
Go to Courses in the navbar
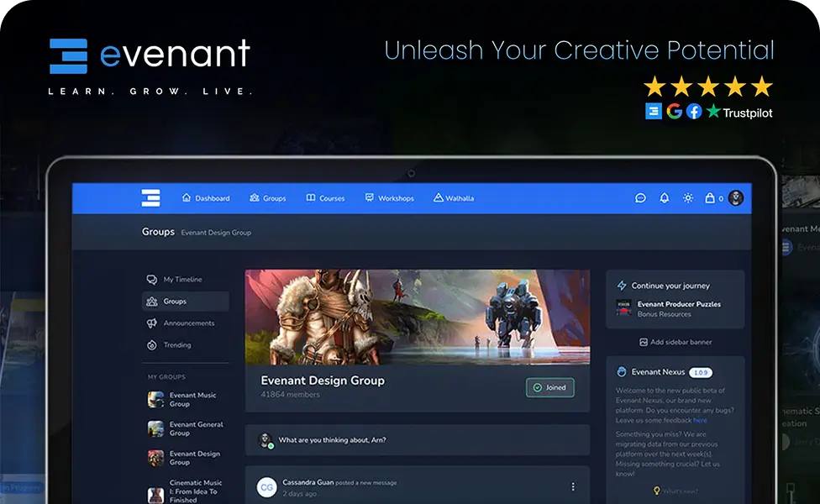coord(325,198)
